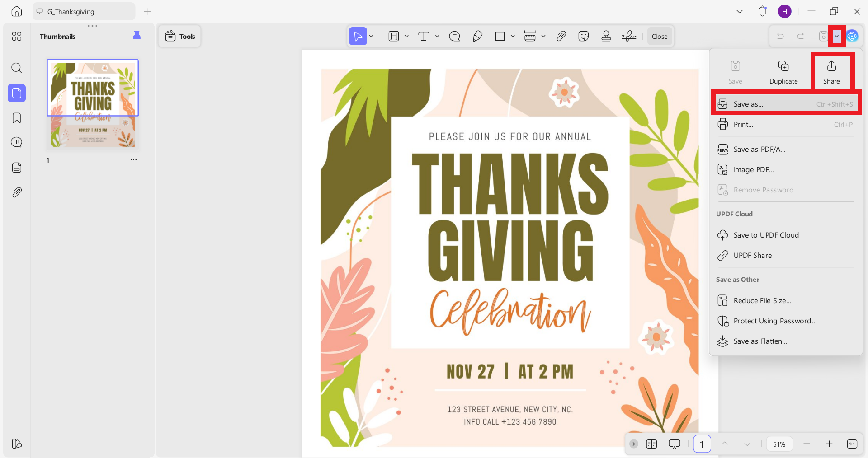This screenshot has width=868, height=458.
Task: Select the stamp tool
Action: (x=606, y=37)
